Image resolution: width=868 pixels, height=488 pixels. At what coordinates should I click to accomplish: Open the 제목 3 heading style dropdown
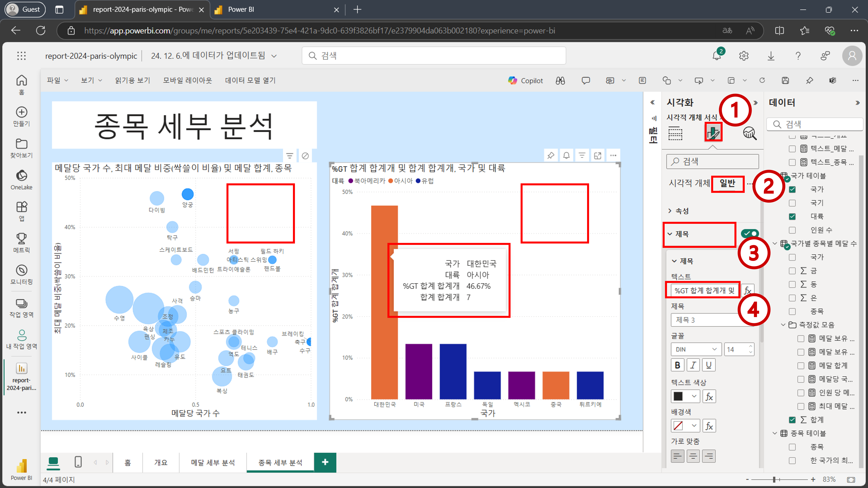(x=712, y=320)
